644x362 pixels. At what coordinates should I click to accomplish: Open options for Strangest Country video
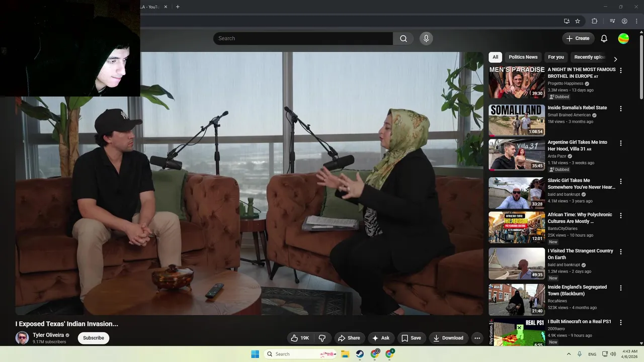point(620,252)
